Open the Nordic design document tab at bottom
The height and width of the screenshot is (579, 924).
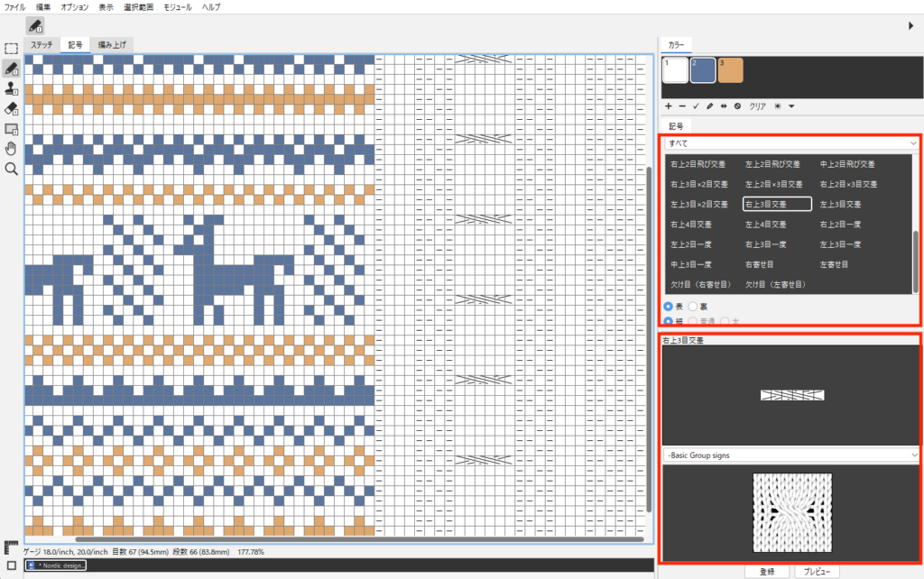coord(56,565)
